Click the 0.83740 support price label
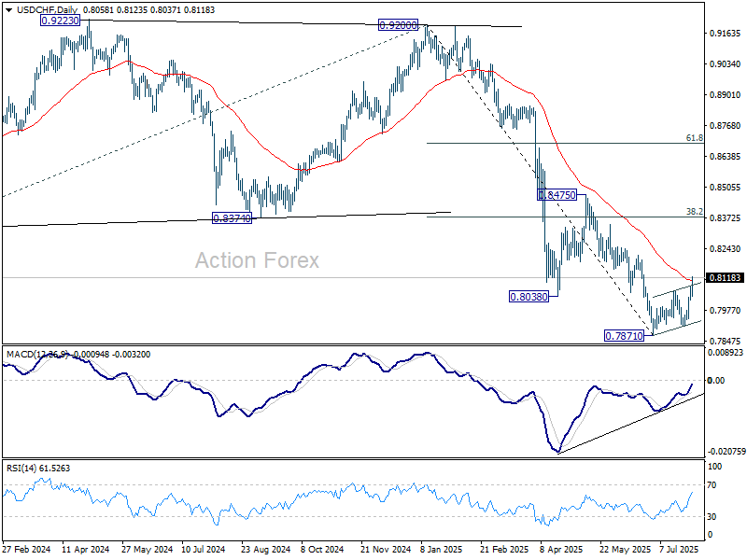The width and height of the screenshot is (747, 560). pos(231,217)
